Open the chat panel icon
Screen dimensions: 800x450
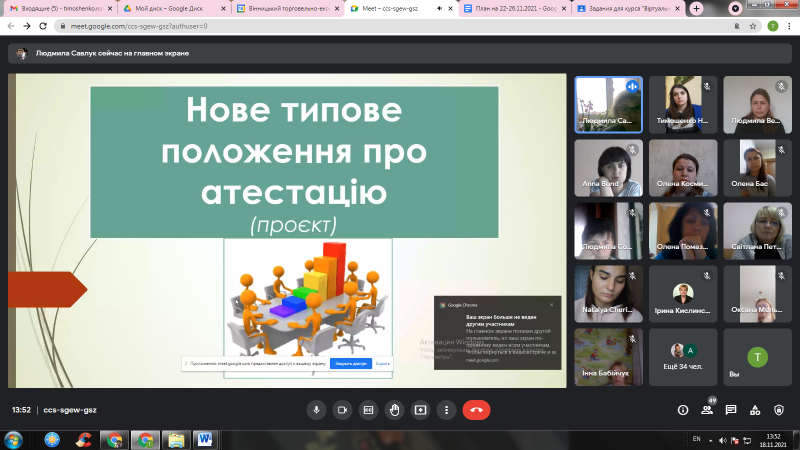(x=731, y=410)
